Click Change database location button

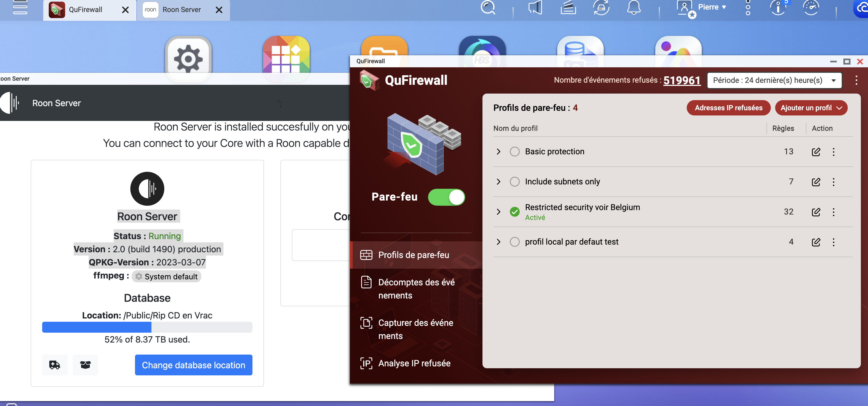pyautogui.click(x=193, y=365)
